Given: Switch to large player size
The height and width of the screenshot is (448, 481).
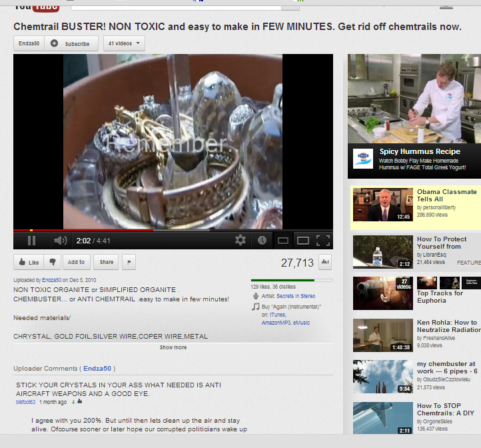Looking at the screenshot, I should click(302, 241).
